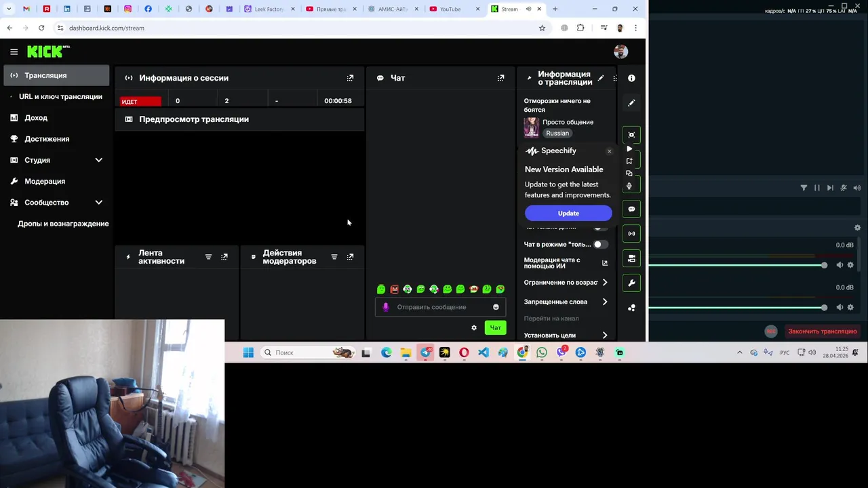The height and width of the screenshot is (488, 868).
Task: Click the broadcast signal icon in the right toolbar
Action: [x=631, y=233]
